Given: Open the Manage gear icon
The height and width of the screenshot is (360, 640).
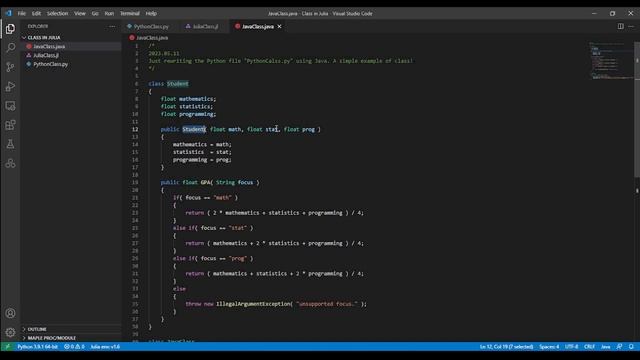Looking at the screenshot, I should (x=10, y=332).
